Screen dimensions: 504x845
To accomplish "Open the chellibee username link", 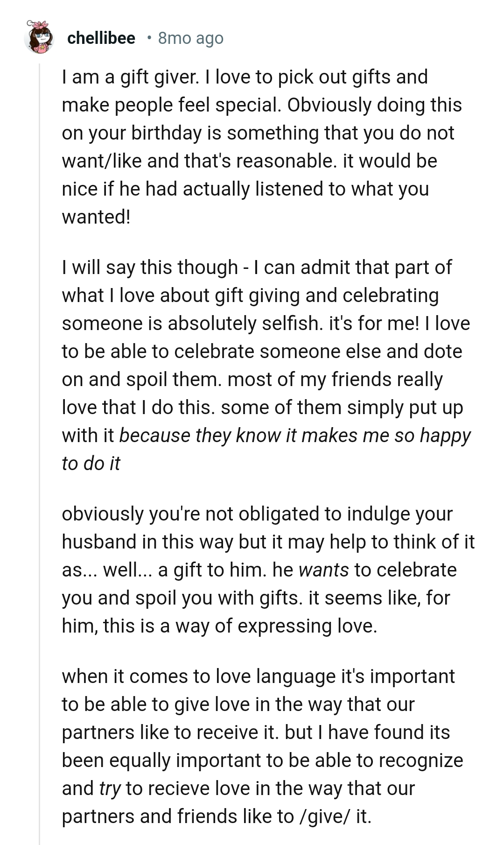I will [101, 38].
